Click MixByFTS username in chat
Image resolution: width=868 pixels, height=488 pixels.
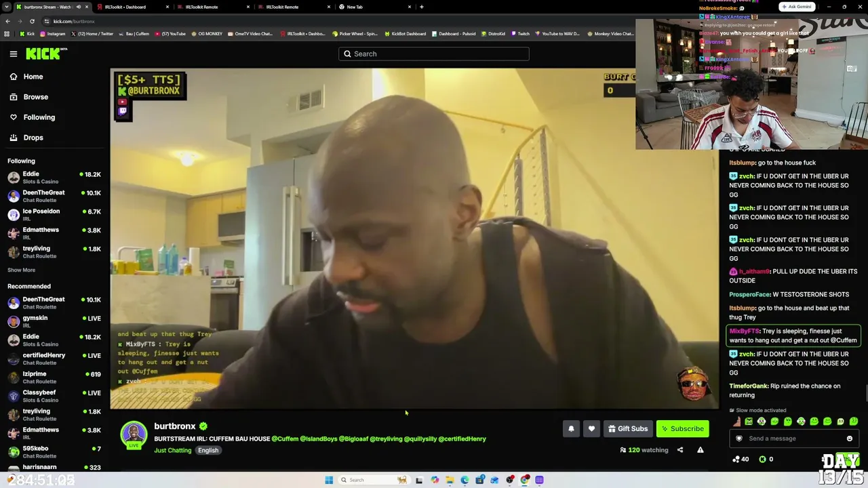pyautogui.click(x=745, y=331)
